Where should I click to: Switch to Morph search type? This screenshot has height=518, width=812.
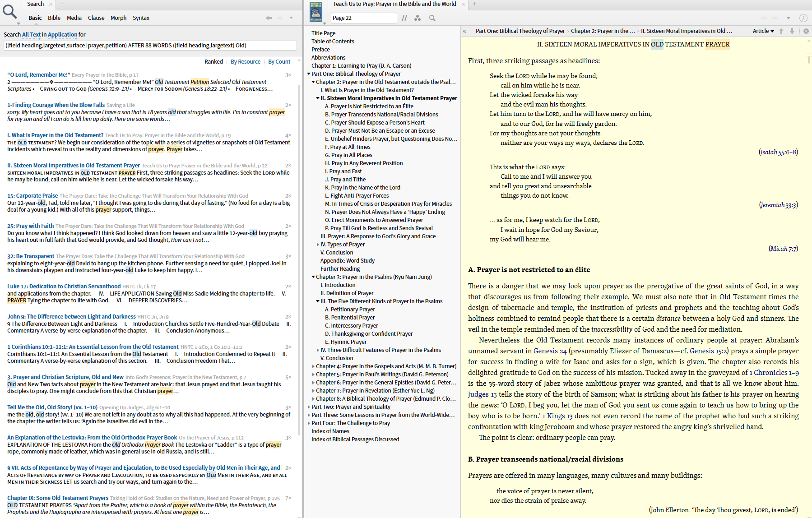(x=118, y=18)
